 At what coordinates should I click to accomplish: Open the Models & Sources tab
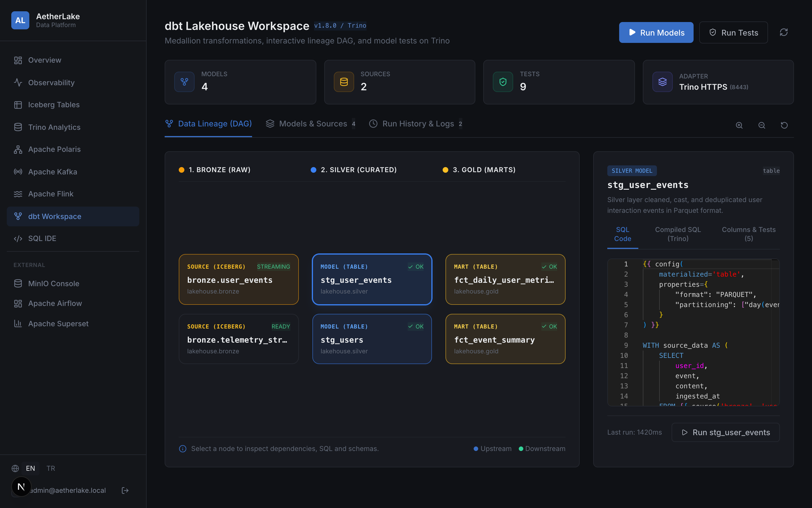(x=311, y=124)
